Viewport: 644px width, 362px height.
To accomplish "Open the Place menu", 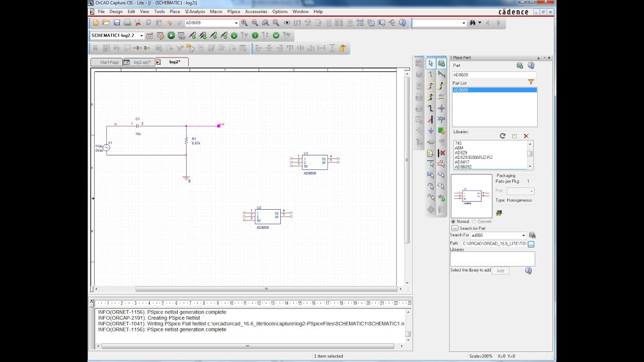I will (175, 12).
